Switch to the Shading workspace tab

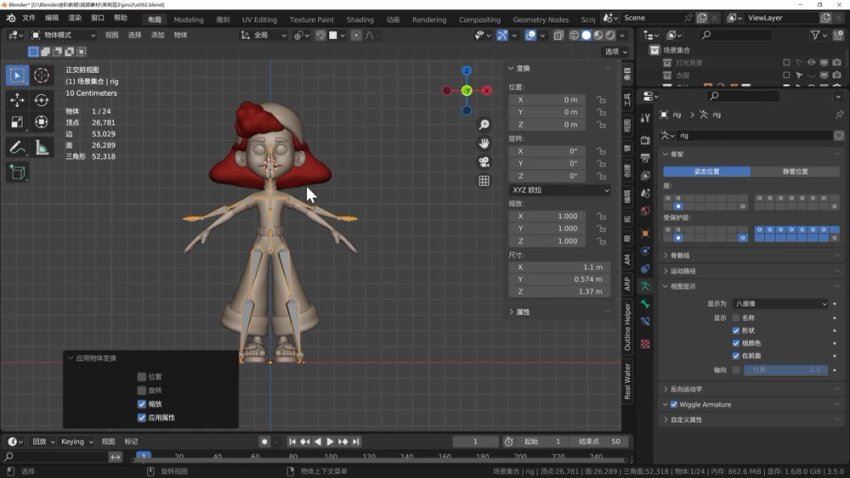pos(360,20)
